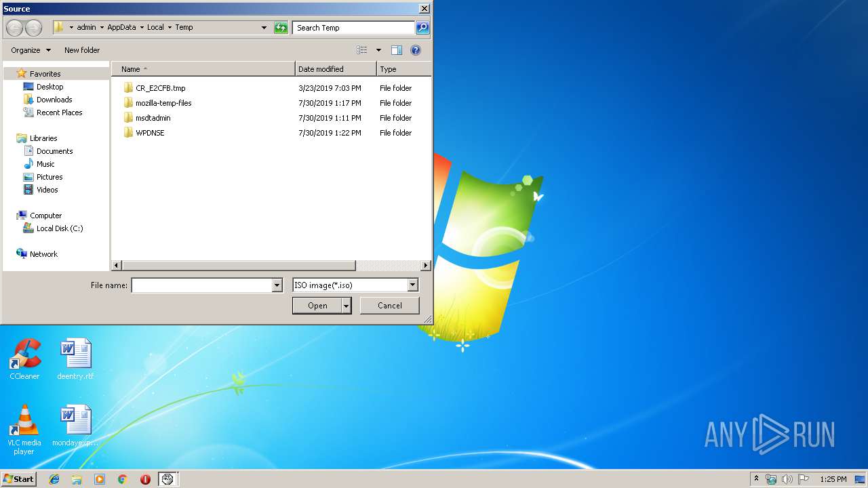This screenshot has width=868, height=488.
Task: Create a New folder
Action: click(82, 50)
